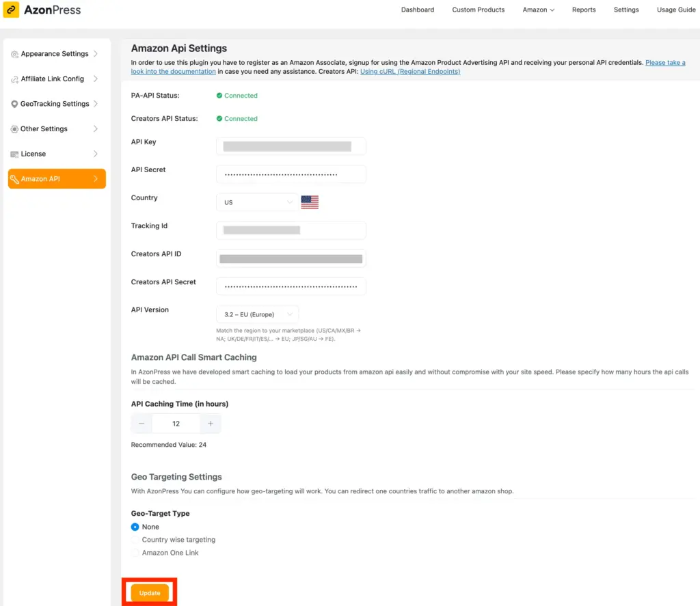
Task: Click the Amazon Api Settings heading
Action: tap(178, 49)
